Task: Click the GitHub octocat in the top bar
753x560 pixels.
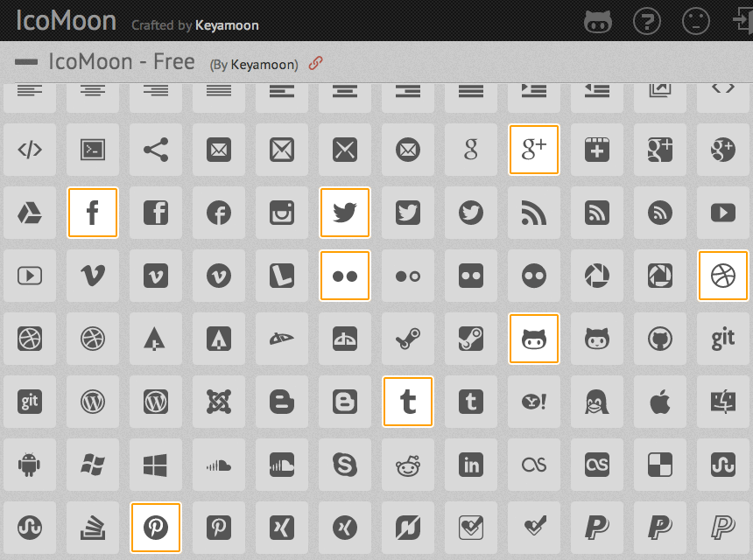Action: (598, 21)
